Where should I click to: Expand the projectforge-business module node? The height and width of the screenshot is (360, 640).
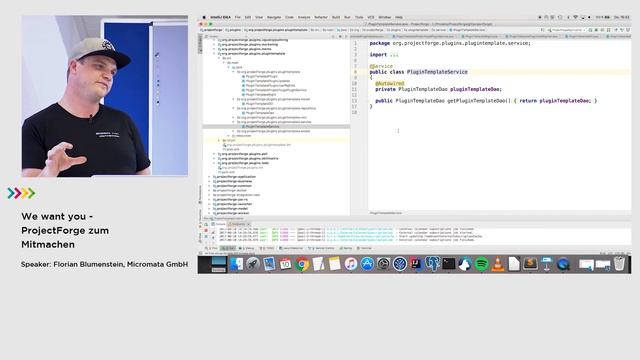tap(210, 181)
